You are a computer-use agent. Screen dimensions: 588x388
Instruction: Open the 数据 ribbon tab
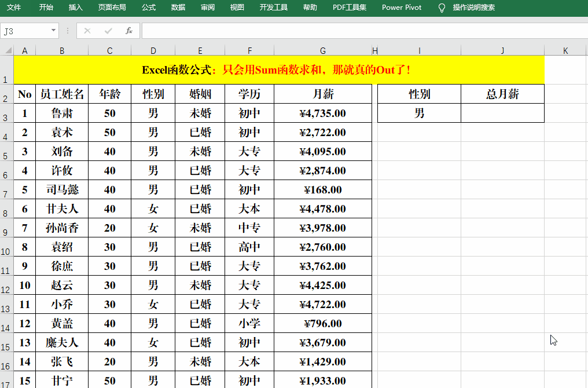[x=178, y=8]
